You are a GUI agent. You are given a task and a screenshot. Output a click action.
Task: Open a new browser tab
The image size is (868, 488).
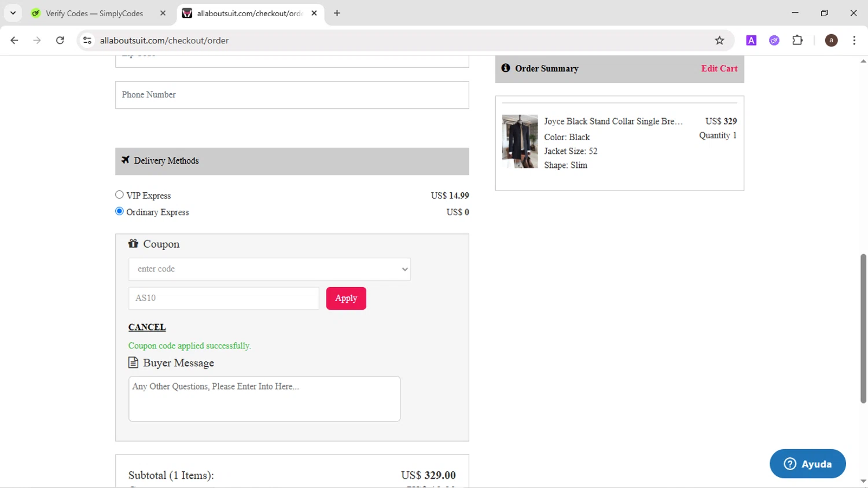pyautogui.click(x=337, y=13)
